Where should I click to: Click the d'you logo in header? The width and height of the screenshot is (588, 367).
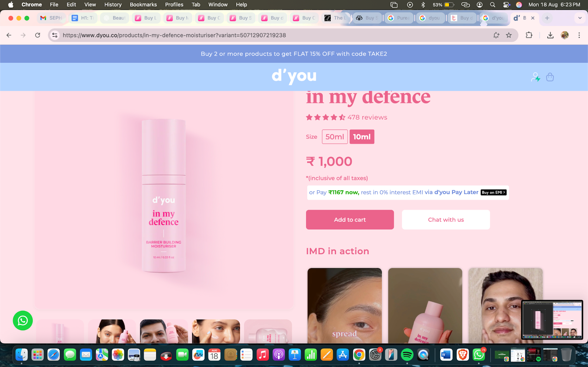tap(294, 76)
